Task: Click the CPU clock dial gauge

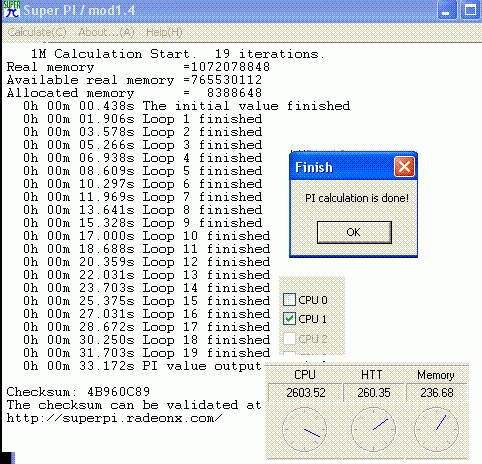Action: pyautogui.click(x=304, y=429)
